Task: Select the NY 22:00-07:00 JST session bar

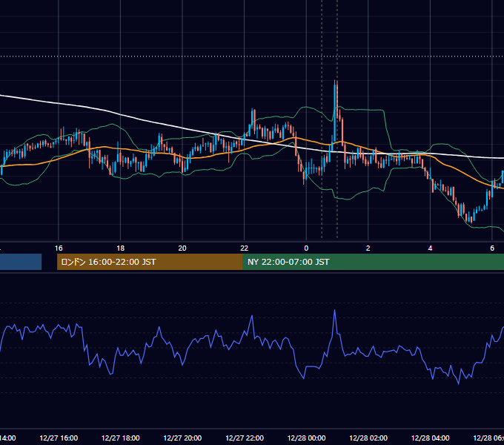Action: pos(373,262)
